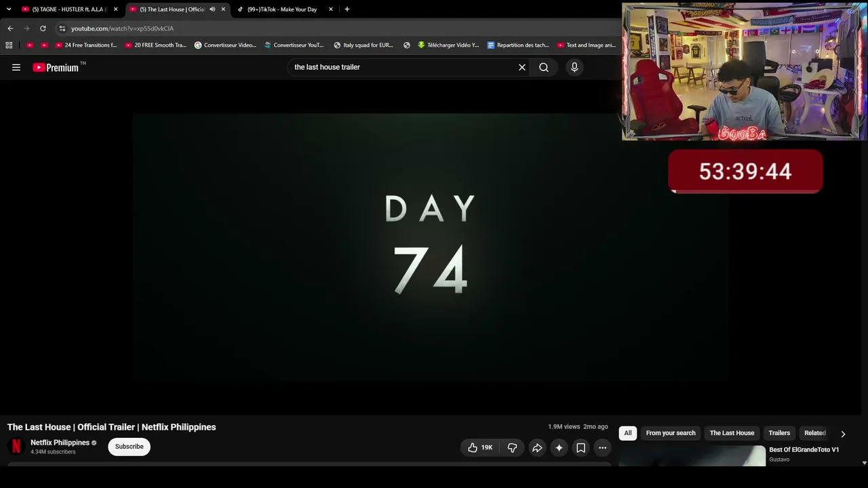Select The Last House filter chip

point(732,433)
